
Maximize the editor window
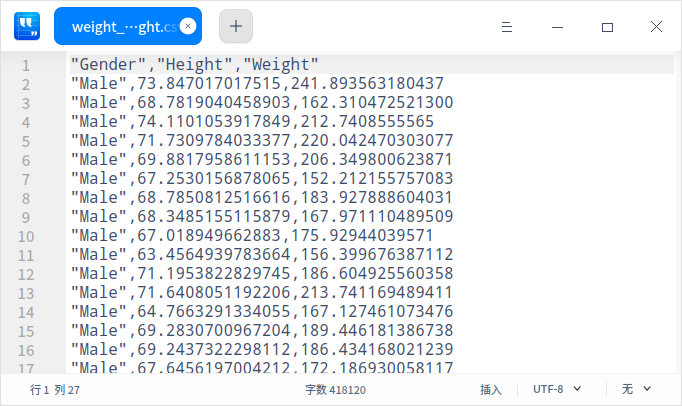607,27
